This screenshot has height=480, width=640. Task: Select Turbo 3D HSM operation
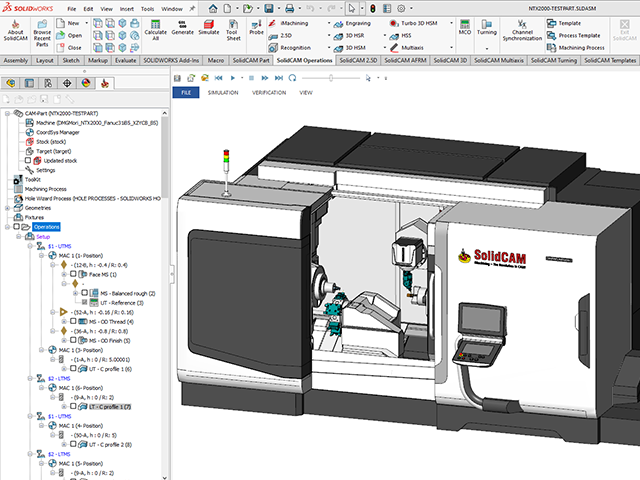coord(413,23)
